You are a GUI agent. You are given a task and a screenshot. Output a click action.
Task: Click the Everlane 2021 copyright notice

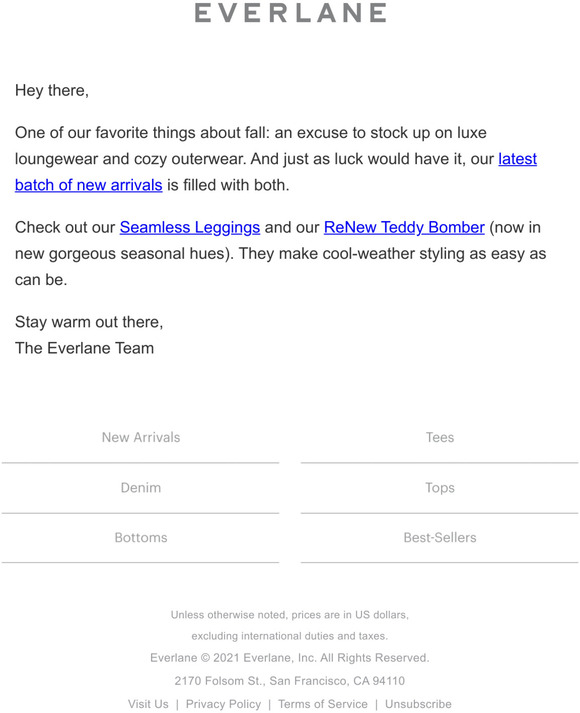click(x=290, y=658)
